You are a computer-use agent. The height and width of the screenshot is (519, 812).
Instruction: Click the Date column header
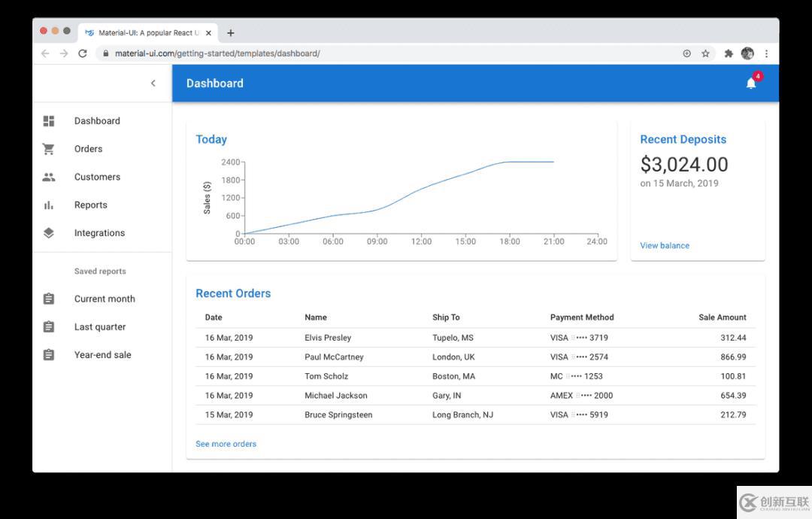point(214,317)
